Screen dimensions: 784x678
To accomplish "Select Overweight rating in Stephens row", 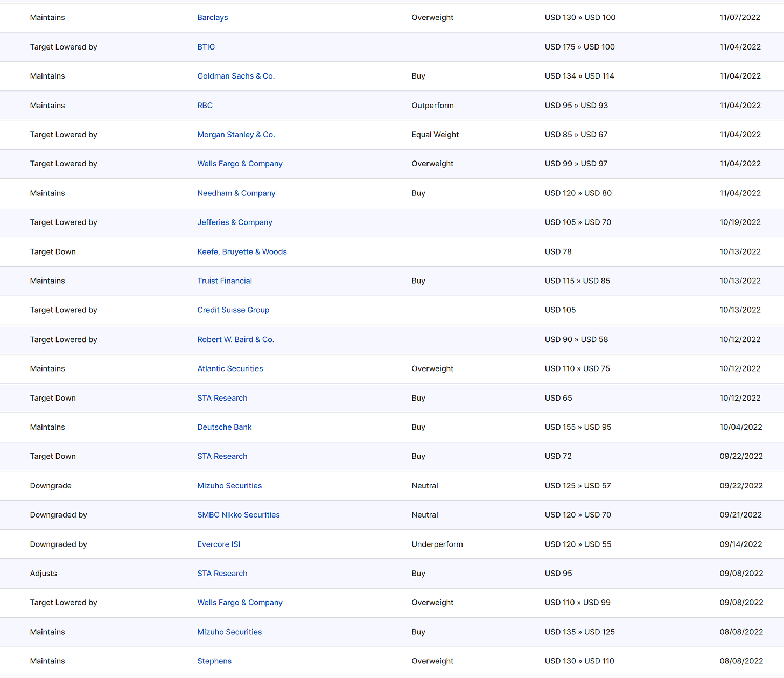I will [432, 661].
